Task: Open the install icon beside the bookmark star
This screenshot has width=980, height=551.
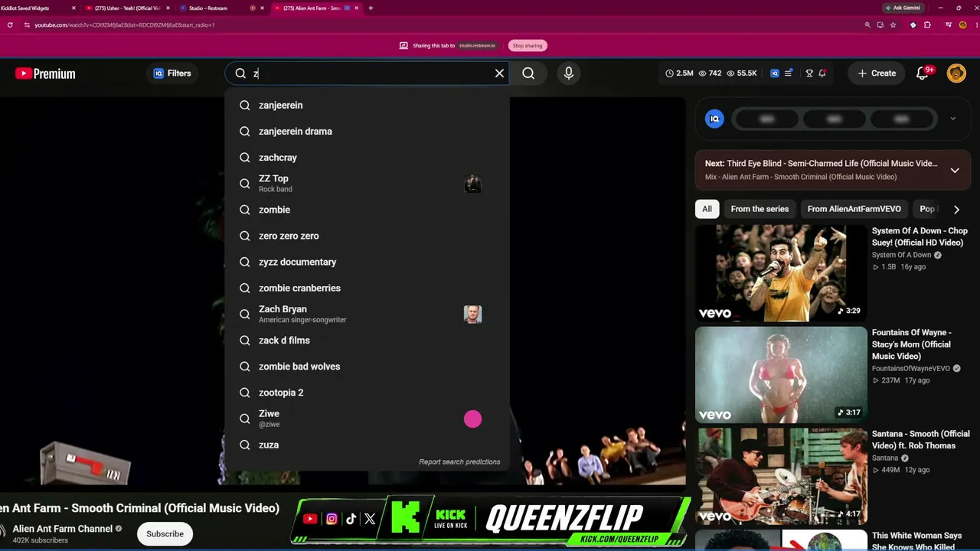Action: point(880,24)
